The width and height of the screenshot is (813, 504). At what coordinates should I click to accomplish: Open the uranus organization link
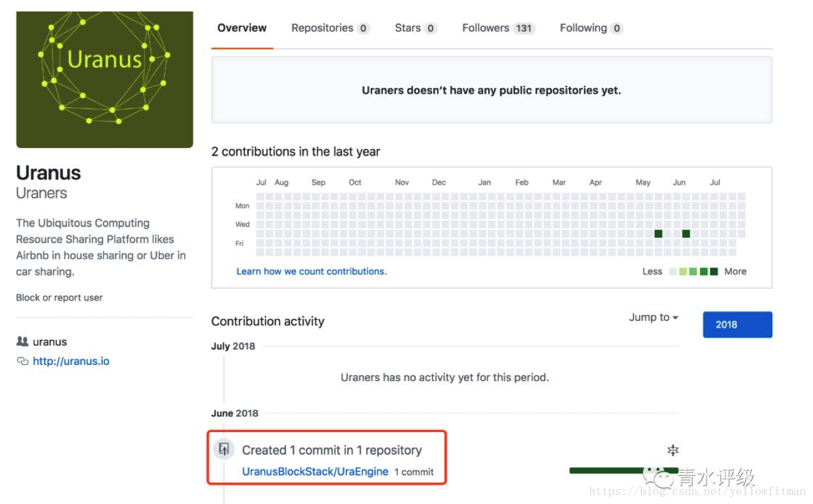[50, 342]
